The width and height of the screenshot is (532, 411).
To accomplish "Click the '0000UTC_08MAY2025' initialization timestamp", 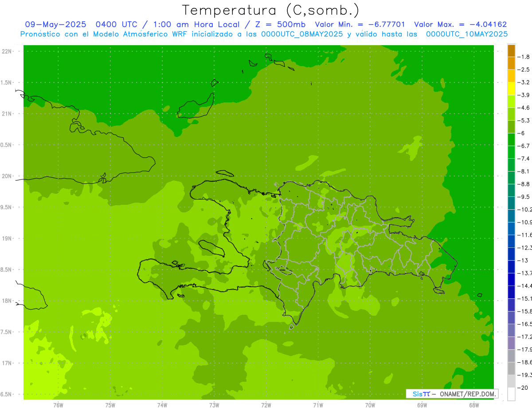I will click(x=302, y=34).
